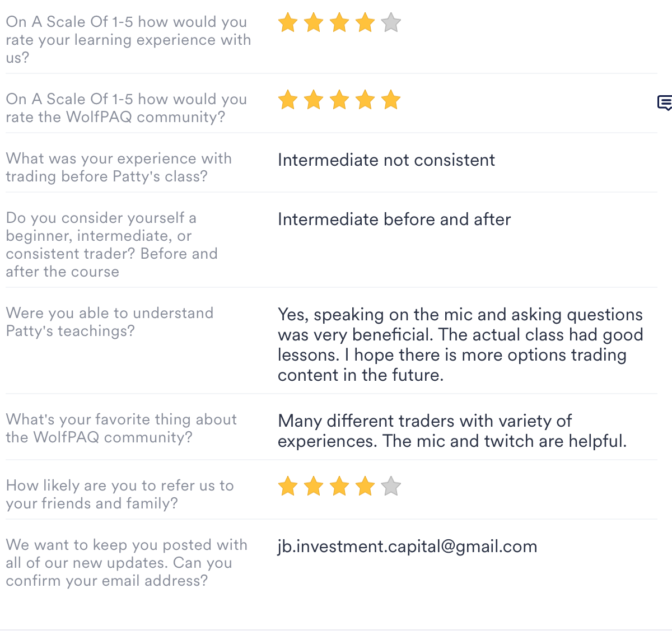Viewport: 672px width, 635px height.
Task: Click the answer about speaking on the mic
Action: (x=460, y=344)
